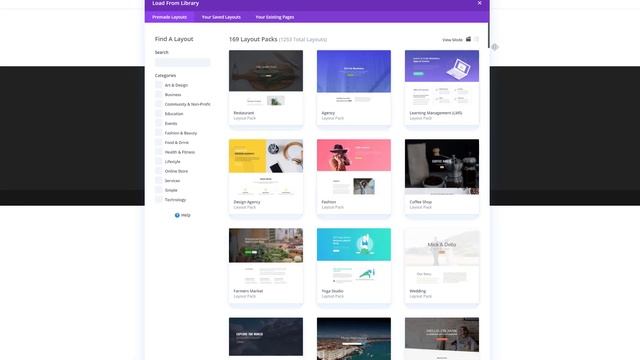Select the Yoga Studio layout pack thumbnail
This screenshot has width=640, height=360.
354,256
